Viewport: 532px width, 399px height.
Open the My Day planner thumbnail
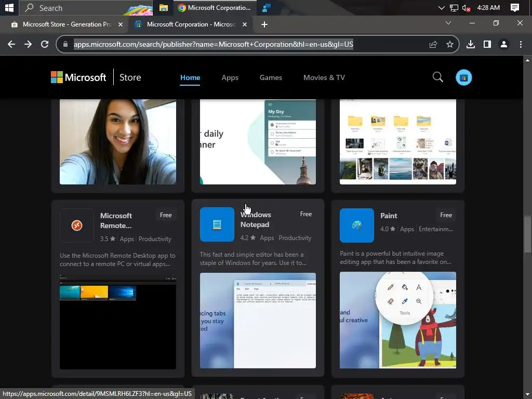click(258, 142)
